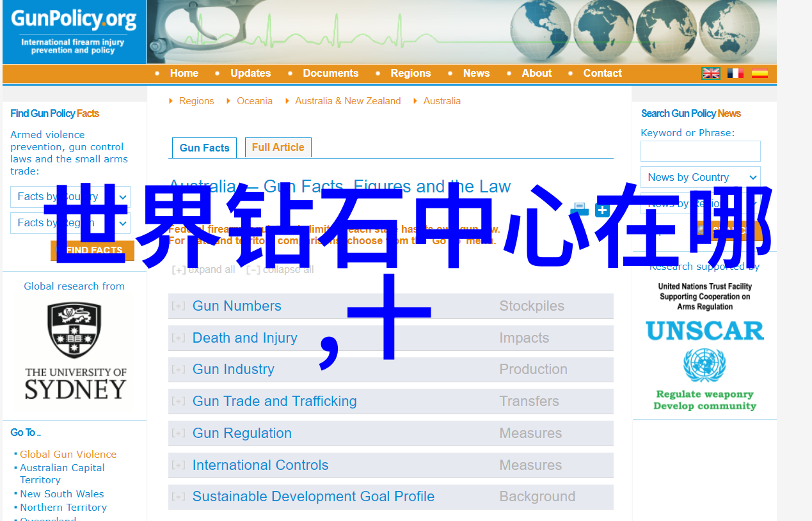This screenshot has height=521, width=812.
Task: Expand the Sustainable Development Goal Profile plus icon
Action: coord(179,497)
